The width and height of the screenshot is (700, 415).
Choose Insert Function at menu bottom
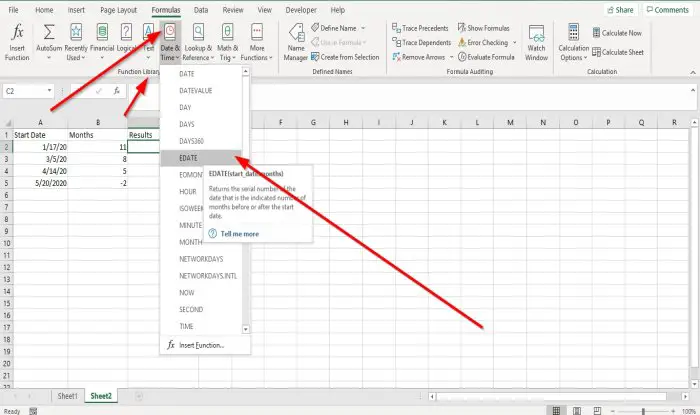click(x=205, y=345)
